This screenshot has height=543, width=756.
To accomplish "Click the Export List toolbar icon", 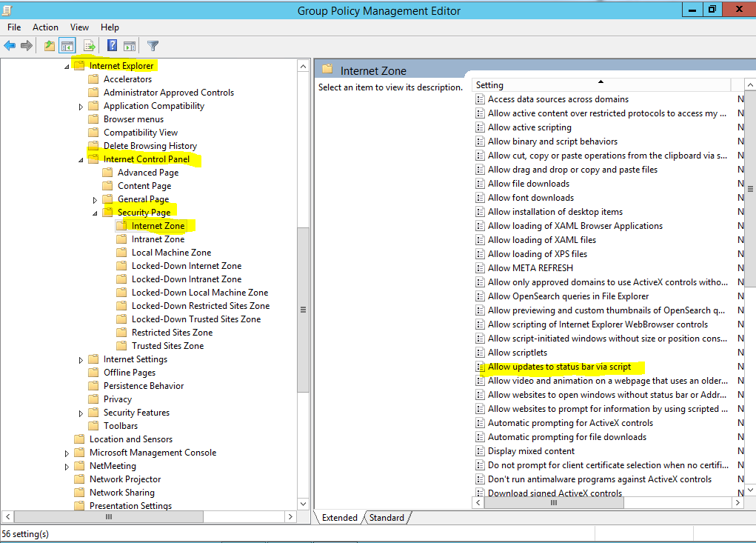I will (89, 45).
